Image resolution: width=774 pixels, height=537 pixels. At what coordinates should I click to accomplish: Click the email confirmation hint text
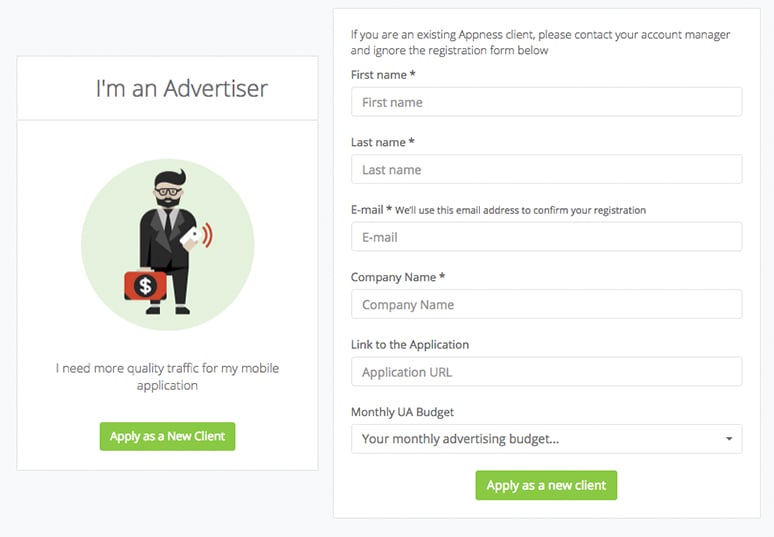click(x=520, y=211)
